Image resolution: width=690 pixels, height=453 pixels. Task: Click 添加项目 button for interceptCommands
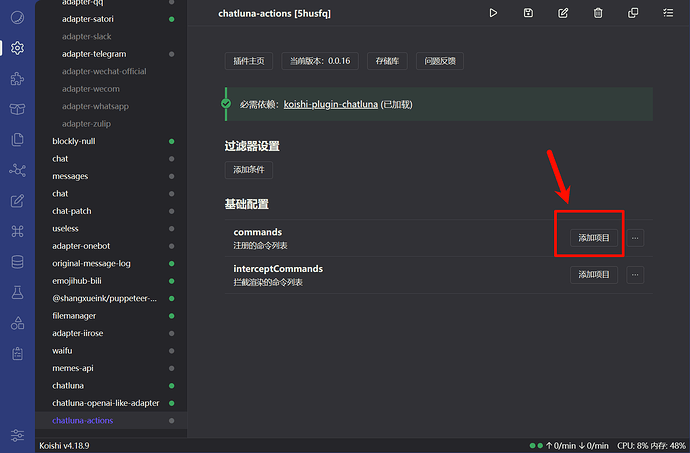(594, 275)
